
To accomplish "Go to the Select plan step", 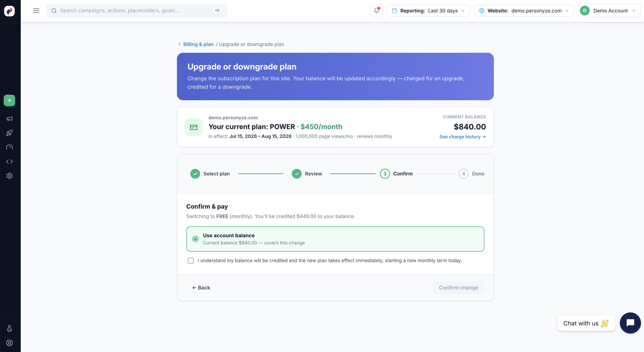I will 210,174.
